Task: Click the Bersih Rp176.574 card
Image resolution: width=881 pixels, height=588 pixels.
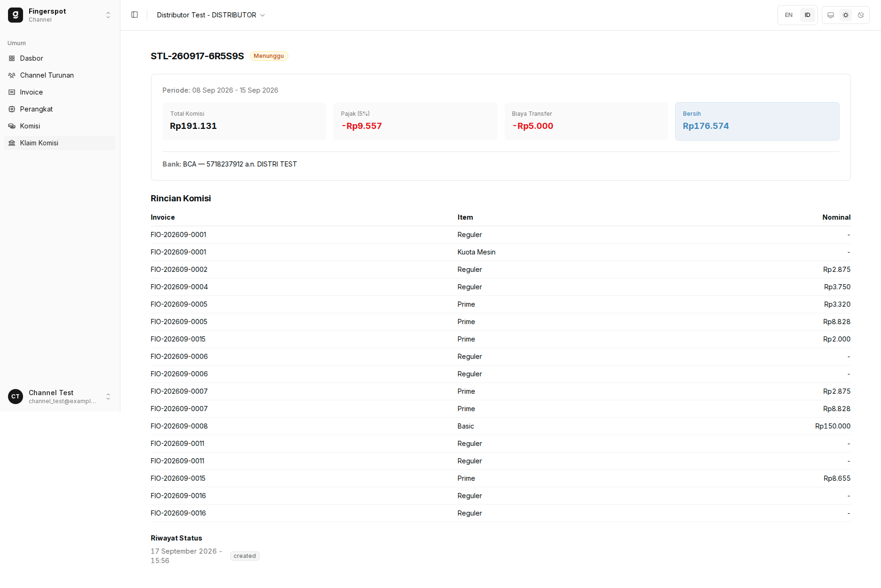Action: pyautogui.click(x=757, y=121)
